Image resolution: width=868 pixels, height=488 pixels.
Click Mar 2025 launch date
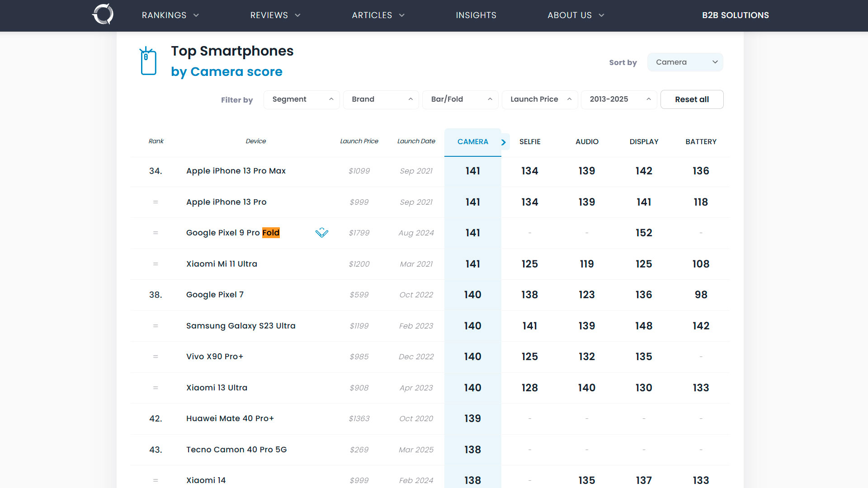[x=416, y=450]
